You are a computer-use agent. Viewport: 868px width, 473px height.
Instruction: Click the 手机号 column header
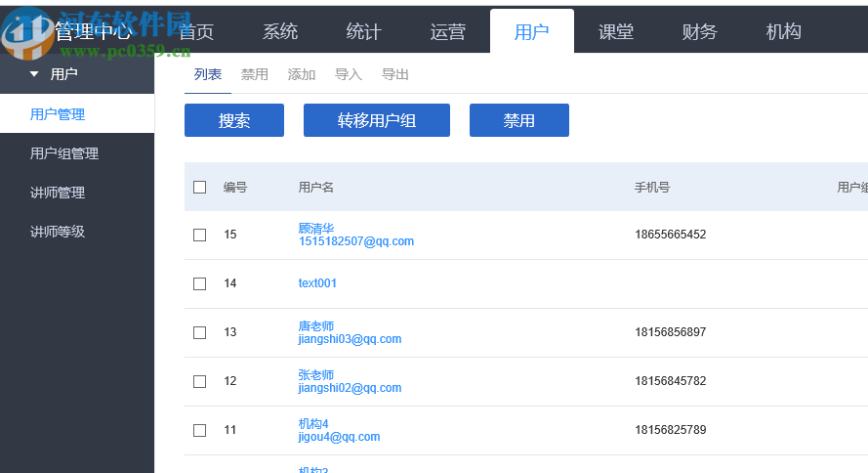pos(652,188)
